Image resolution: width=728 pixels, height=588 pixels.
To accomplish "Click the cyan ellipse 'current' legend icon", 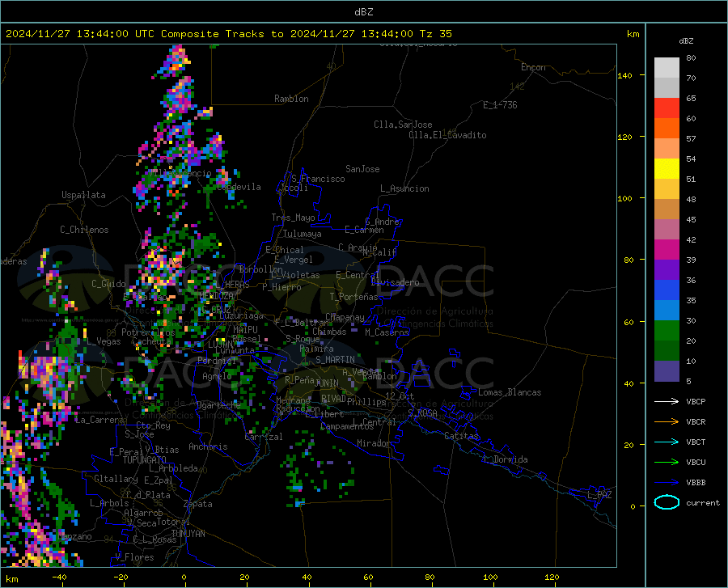I will point(667,502).
